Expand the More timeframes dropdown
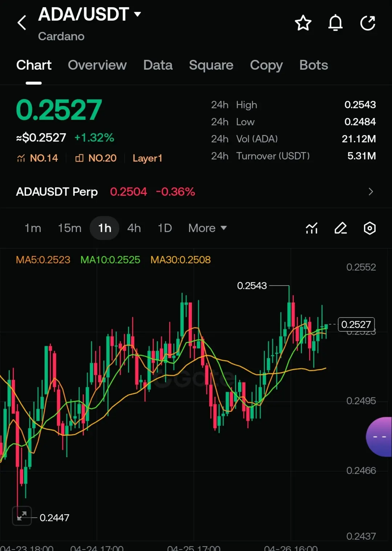The height and width of the screenshot is (551, 392). tap(207, 228)
